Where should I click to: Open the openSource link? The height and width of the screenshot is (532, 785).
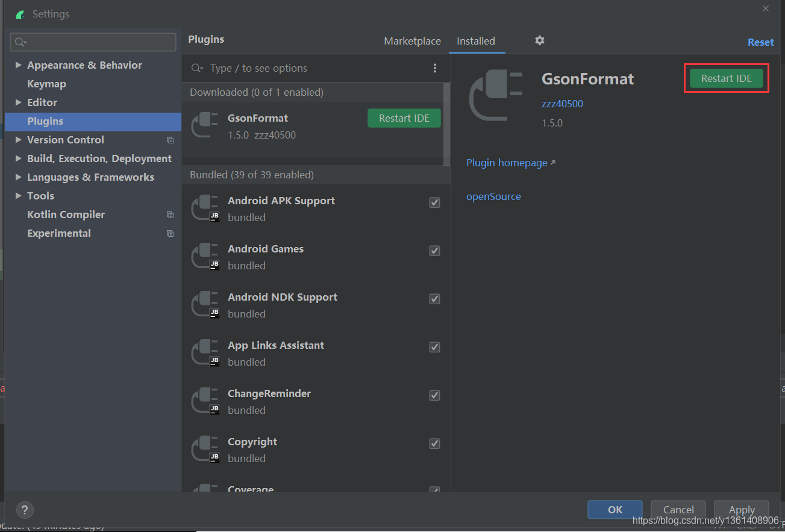click(493, 196)
